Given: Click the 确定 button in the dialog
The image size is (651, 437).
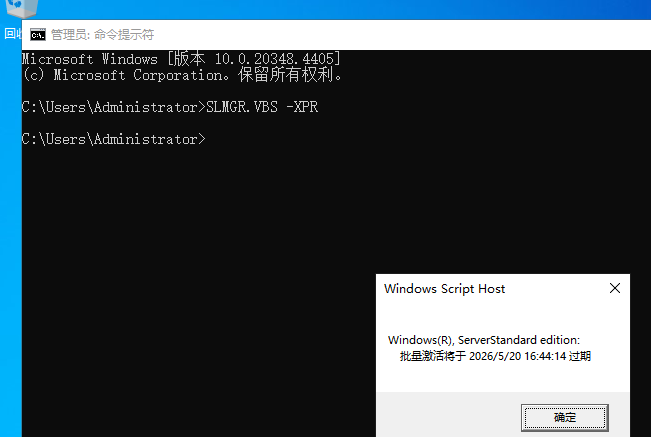Looking at the screenshot, I should click(565, 417).
